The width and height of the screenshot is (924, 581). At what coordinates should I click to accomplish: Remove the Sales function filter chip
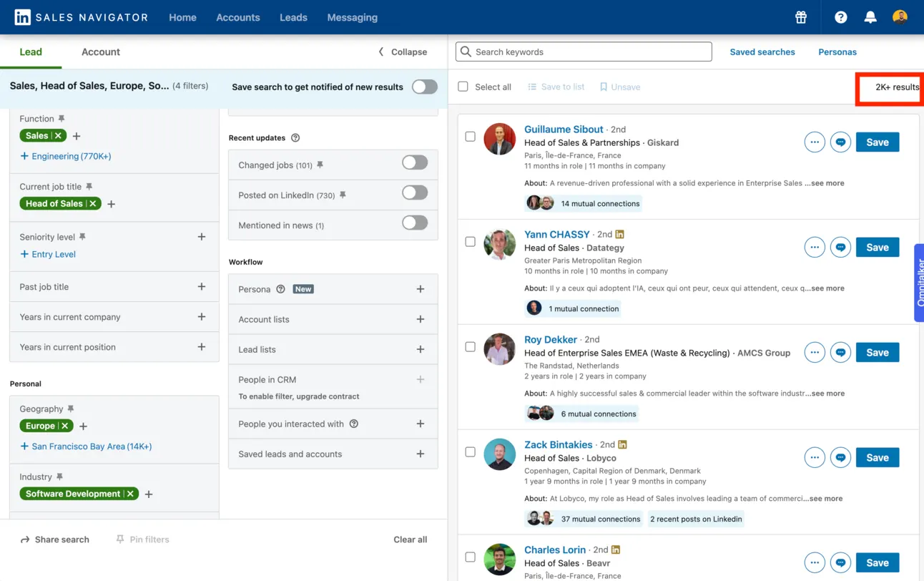58,135
